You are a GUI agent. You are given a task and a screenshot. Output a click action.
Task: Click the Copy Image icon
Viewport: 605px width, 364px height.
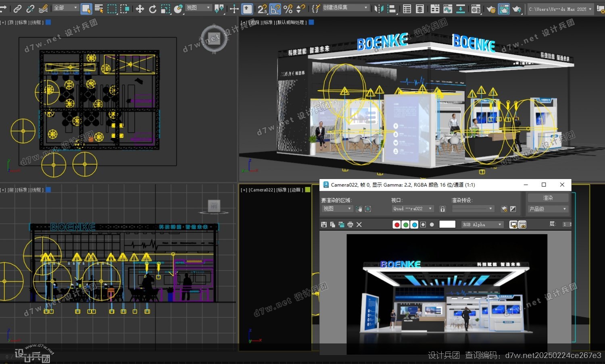tap(332, 225)
